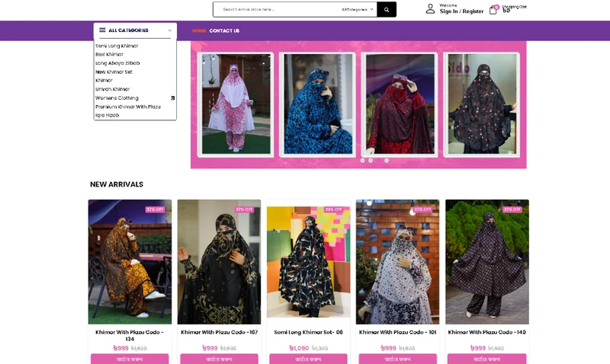The image size is (610, 364).
Task: Order button under Khimar Code - 134
Action: 130,359
